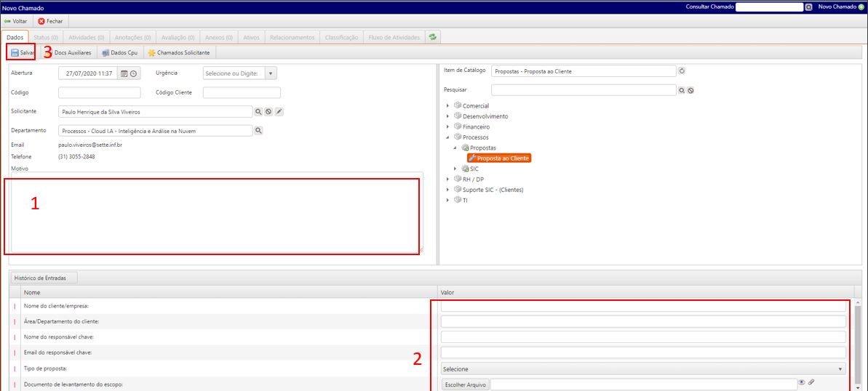Click the Salvar save button
The image size is (868, 391).
[x=22, y=53]
